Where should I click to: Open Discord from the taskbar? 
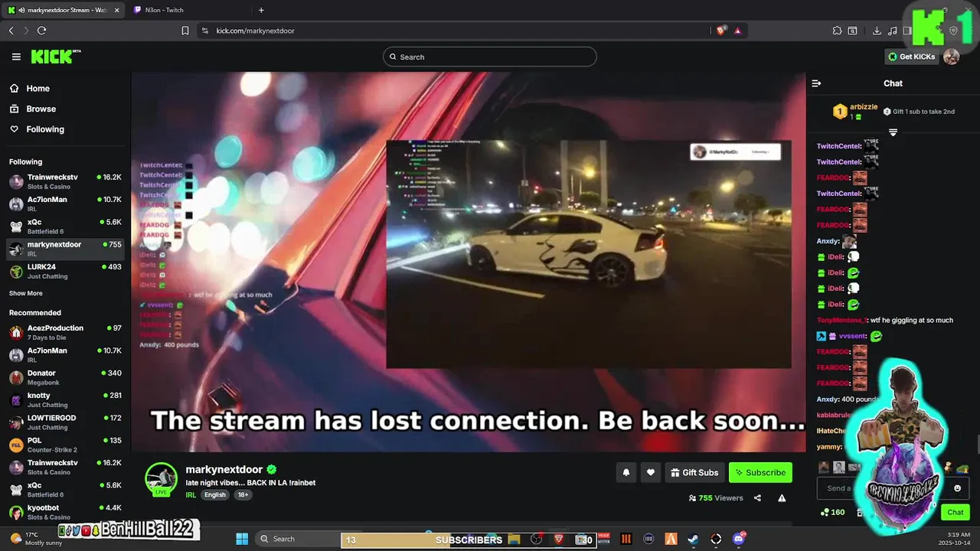[x=739, y=539]
